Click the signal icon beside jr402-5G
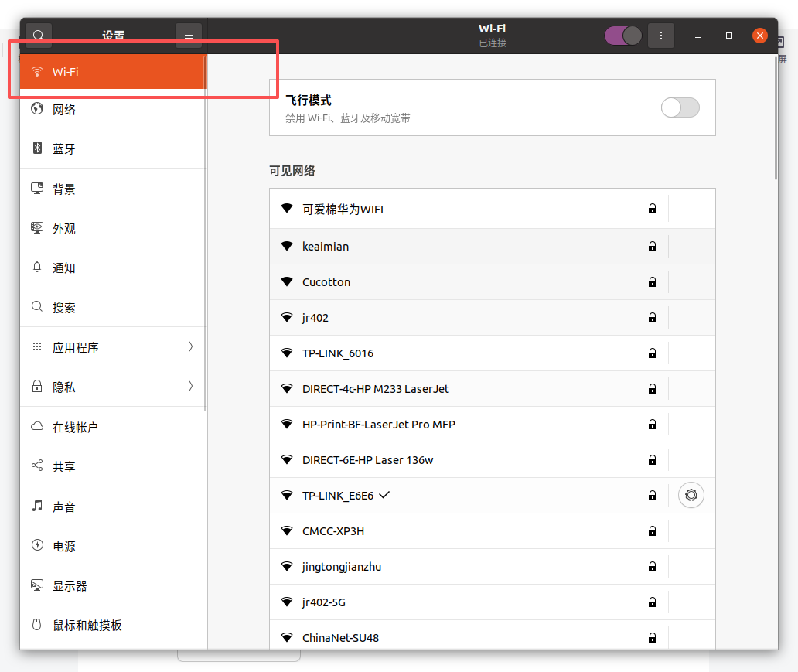Image resolution: width=798 pixels, height=672 pixels. coord(287,602)
